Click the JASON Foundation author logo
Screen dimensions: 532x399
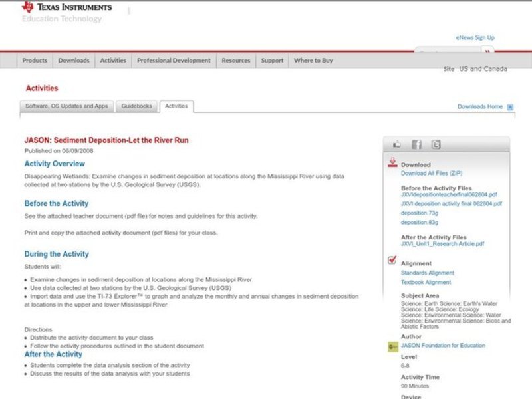(392, 346)
